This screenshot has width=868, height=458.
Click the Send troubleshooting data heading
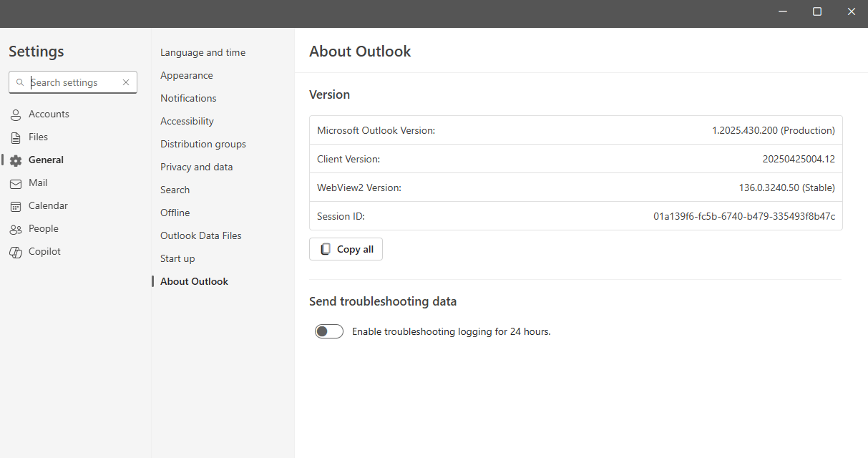click(383, 301)
